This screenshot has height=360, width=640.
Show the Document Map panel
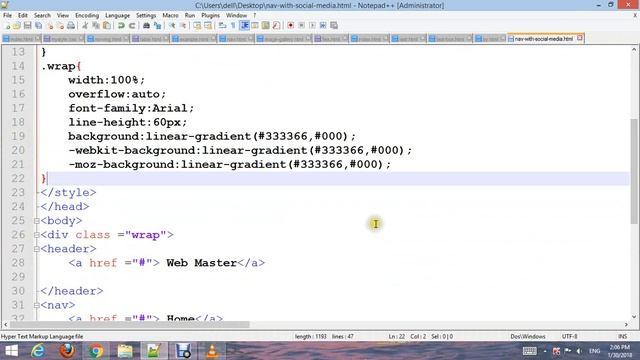[x=265, y=25]
